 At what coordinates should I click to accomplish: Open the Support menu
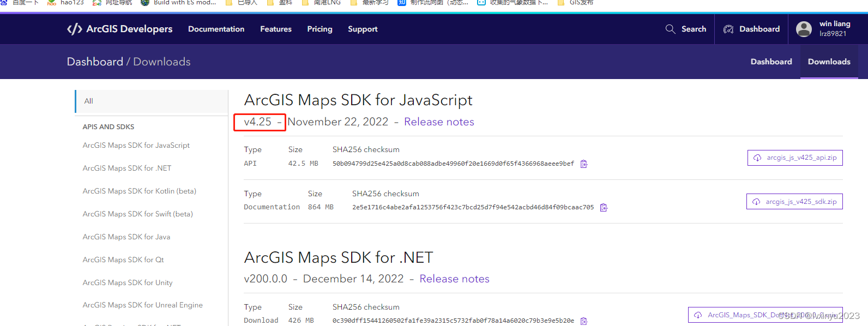tap(363, 29)
